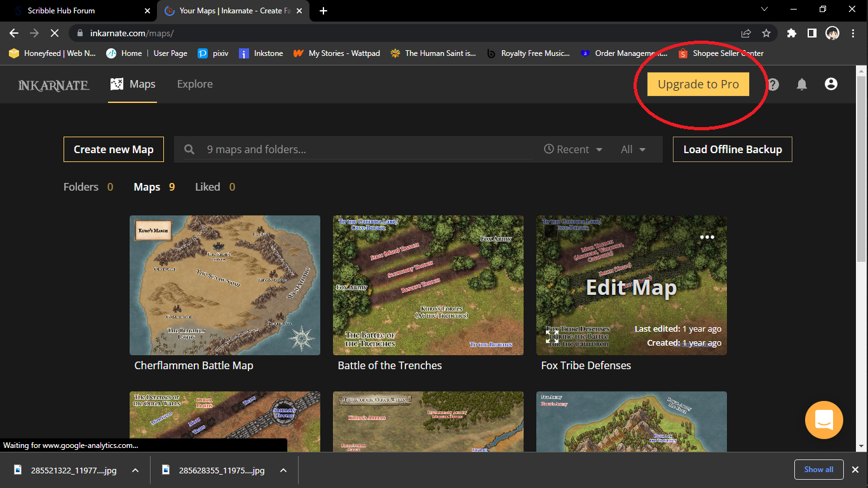Screen dimensions: 868x488
Task: Open the user account profile icon
Action: (x=831, y=84)
